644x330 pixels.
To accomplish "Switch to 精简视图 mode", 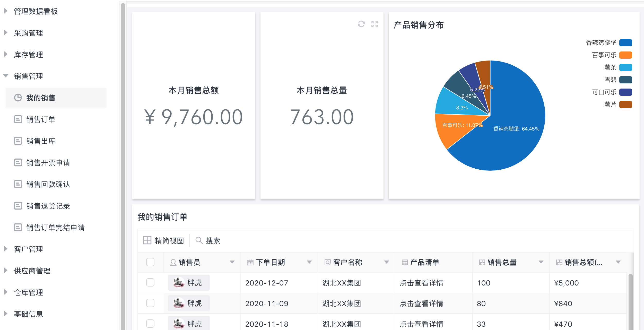I will tap(164, 240).
